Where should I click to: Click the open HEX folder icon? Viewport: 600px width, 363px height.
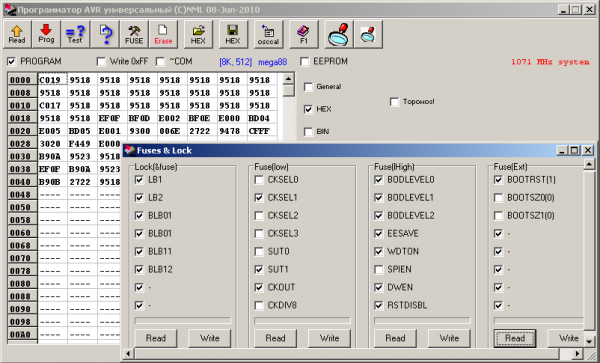pos(198,34)
